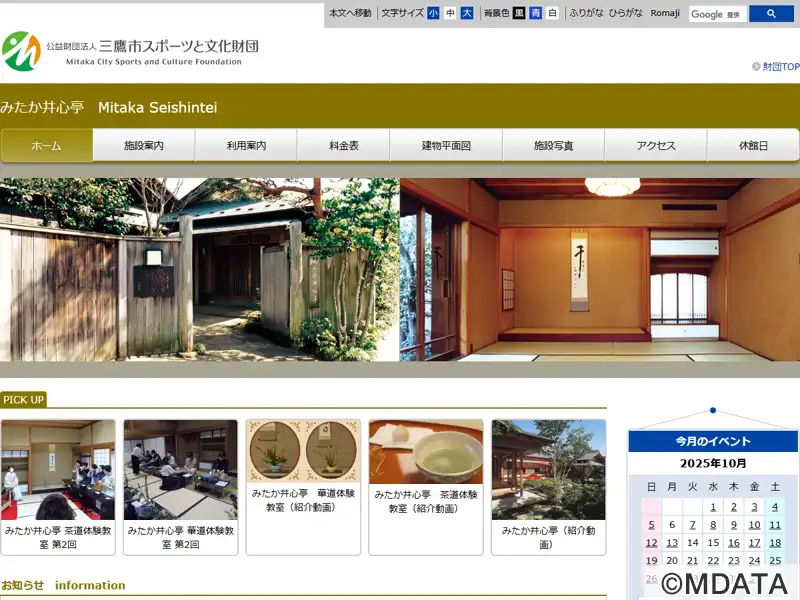Image resolution: width=800 pixels, height=600 pixels.
Task: Click the blue Google search magnifier button
Action: (x=771, y=14)
